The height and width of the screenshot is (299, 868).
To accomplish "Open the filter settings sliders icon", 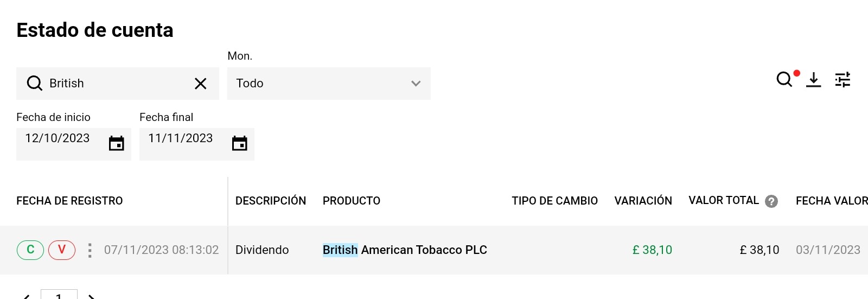I will (843, 80).
